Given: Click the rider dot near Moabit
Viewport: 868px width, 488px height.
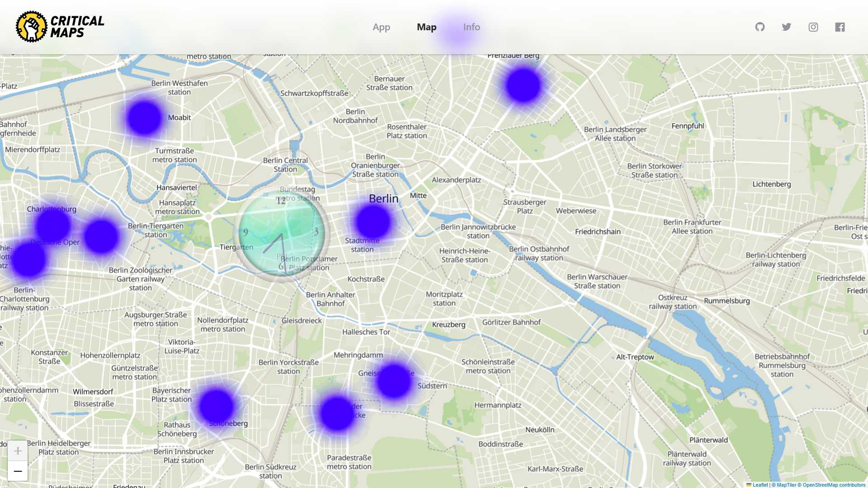Looking at the screenshot, I should [x=144, y=118].
